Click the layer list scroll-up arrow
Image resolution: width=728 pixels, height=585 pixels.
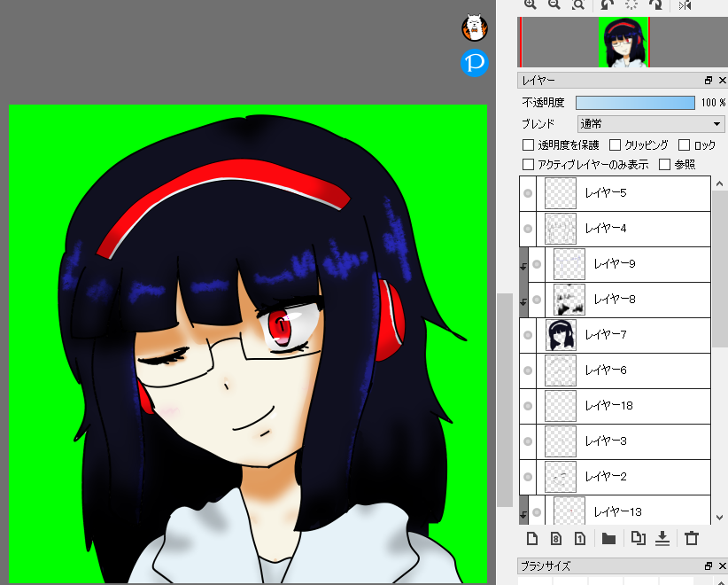[x=720, y=183]
